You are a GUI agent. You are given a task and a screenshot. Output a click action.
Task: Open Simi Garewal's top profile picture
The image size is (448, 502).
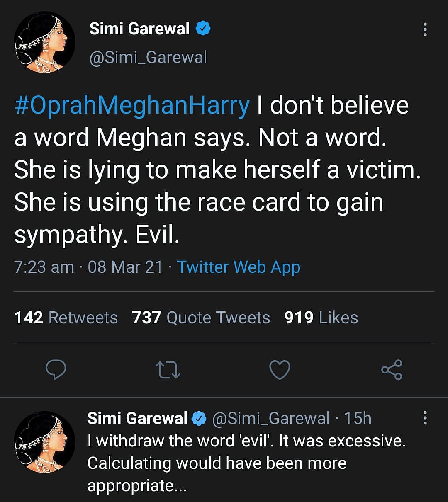click(x=44, y=43)
